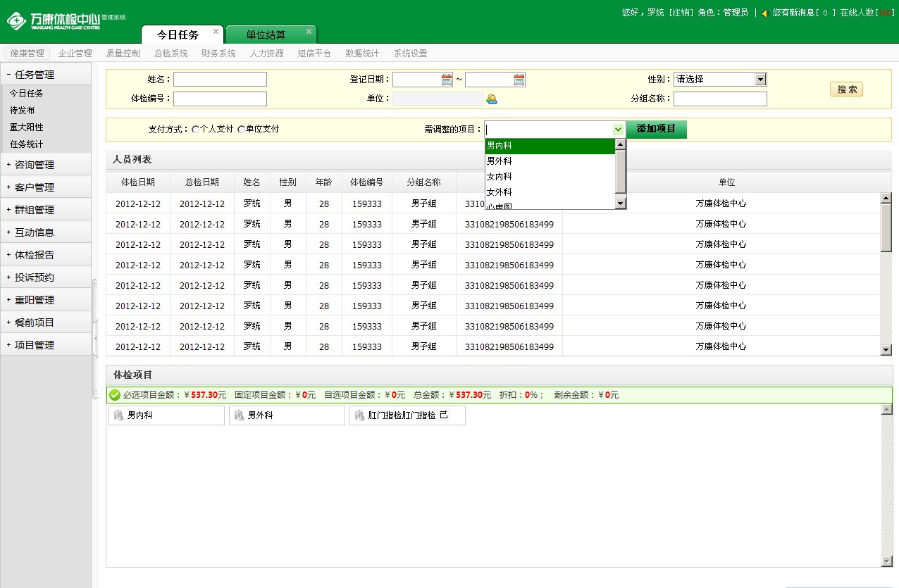Collapse the left sidebar handle
The image size is (899, 588).
click(95, 339)
